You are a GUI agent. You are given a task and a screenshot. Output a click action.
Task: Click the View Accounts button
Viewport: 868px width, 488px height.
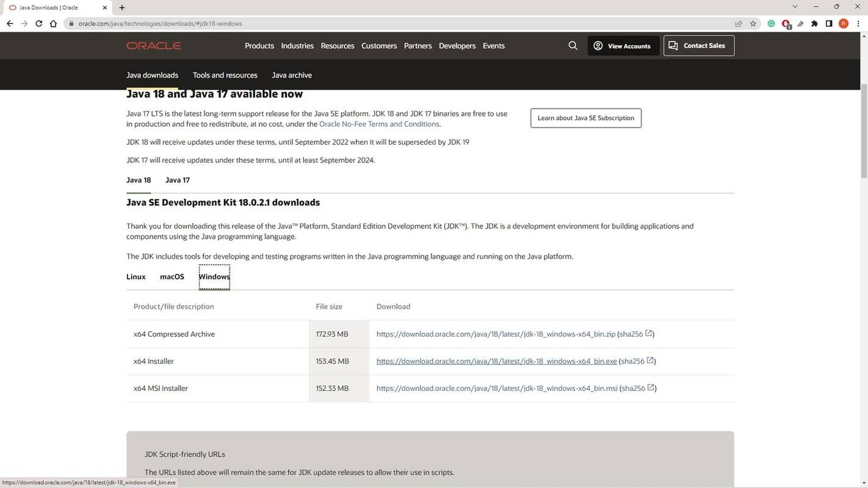point(623,46)
